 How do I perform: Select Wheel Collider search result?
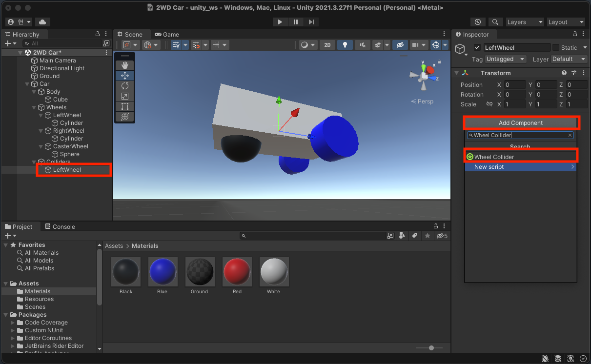click(x=521, y=157)
